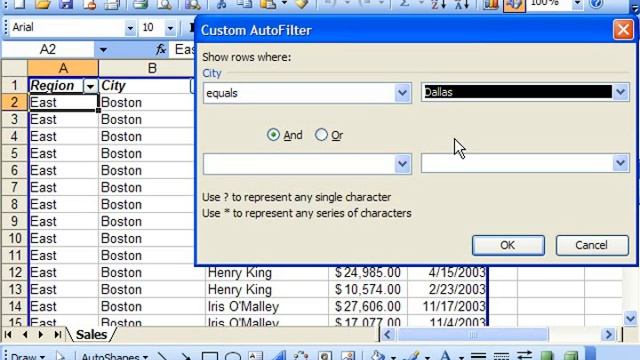640x360 pixels.
Task: Click the Iris O'Malley cell in row 14
Action: click(267, 307)
